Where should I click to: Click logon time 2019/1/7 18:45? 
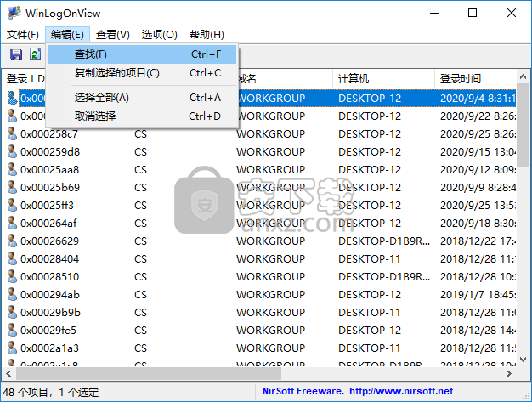pos(478,294)
